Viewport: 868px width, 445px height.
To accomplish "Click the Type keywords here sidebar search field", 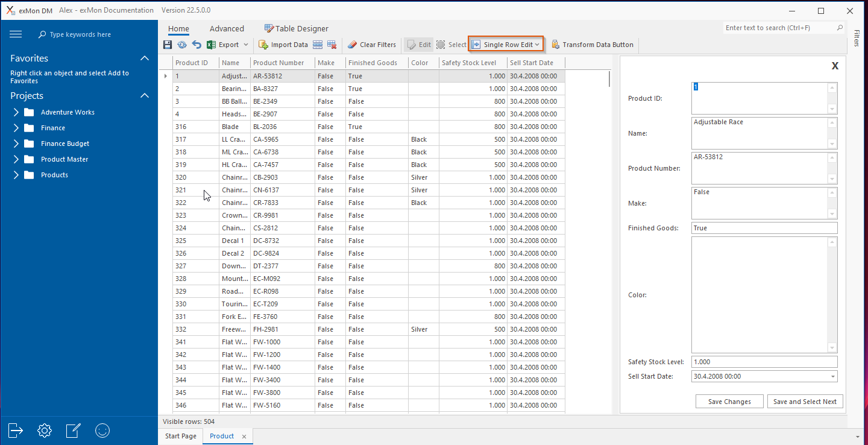I will pyautogui.click(x=80, y=34).
